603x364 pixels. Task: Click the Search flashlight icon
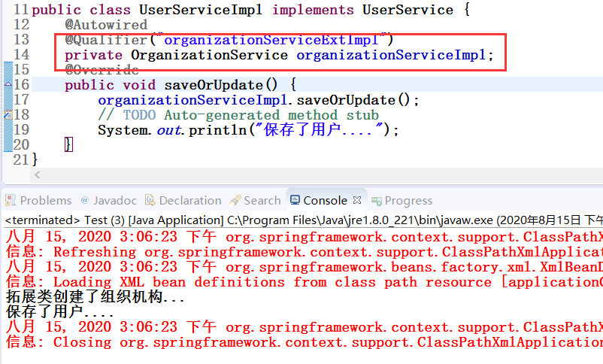tap(235, 200)
